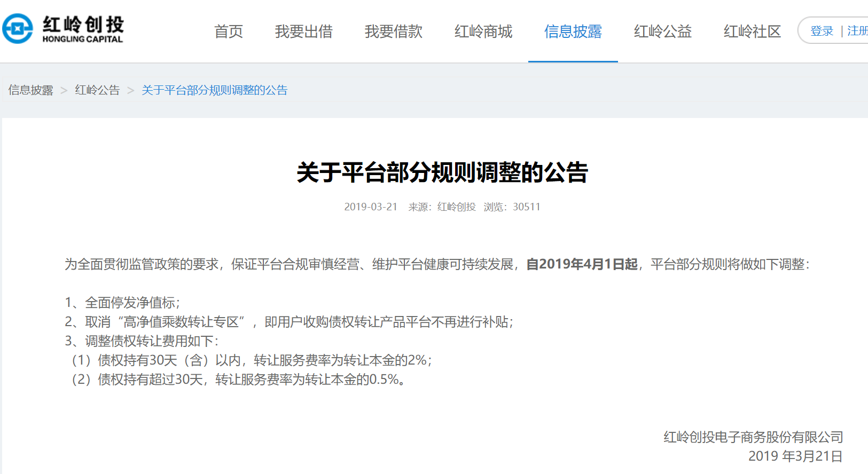Click the article title heading
This screenshot has width=868, height=474.
pyautogui.click(x=442, y=172)
